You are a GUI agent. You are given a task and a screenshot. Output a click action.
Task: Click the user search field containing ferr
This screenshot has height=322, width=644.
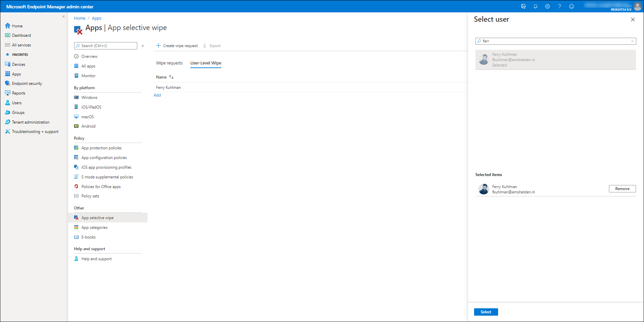tap(556, 41)
